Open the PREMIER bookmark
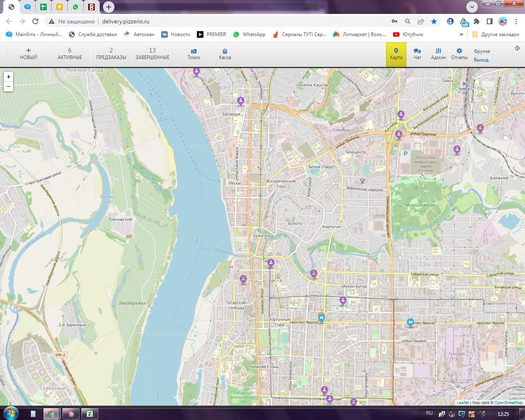This screenshot has width=525, height=420. (212, 34)
